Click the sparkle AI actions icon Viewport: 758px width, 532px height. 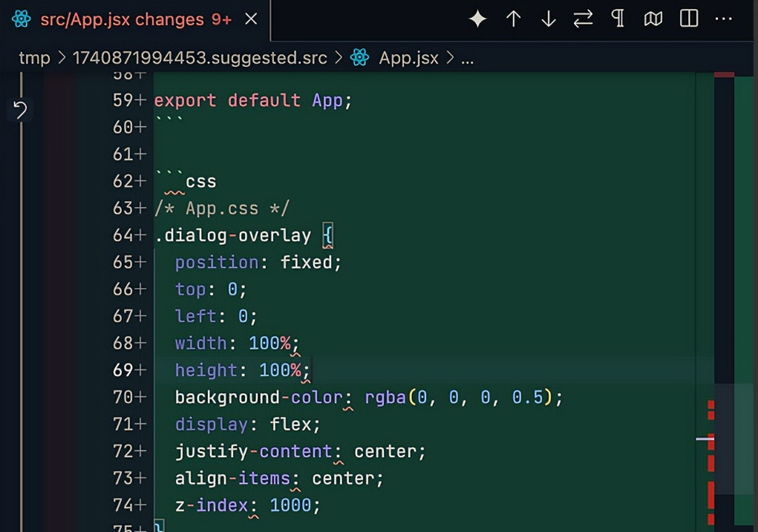(x=477, y=19)
